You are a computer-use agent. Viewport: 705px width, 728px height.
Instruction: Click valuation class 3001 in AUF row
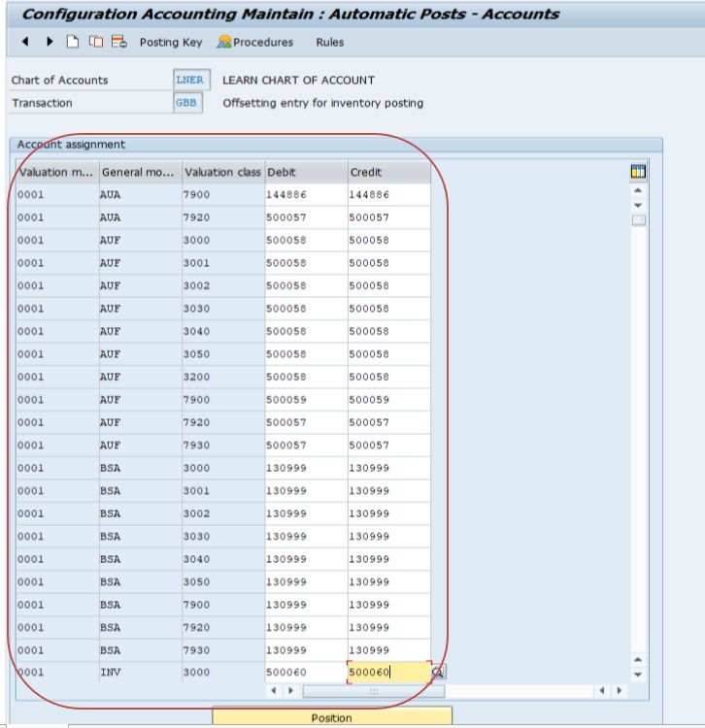[223, 263]
